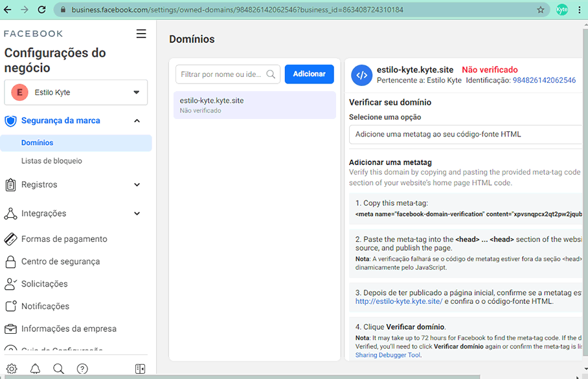
Task: Go back using the browser back arrow
Action: (x=8, y=10)
